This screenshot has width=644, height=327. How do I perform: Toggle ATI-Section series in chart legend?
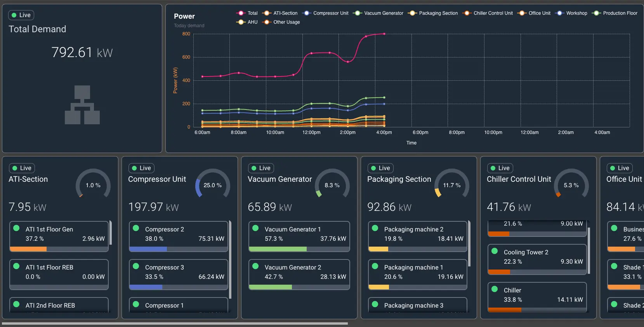pos(280,13)
